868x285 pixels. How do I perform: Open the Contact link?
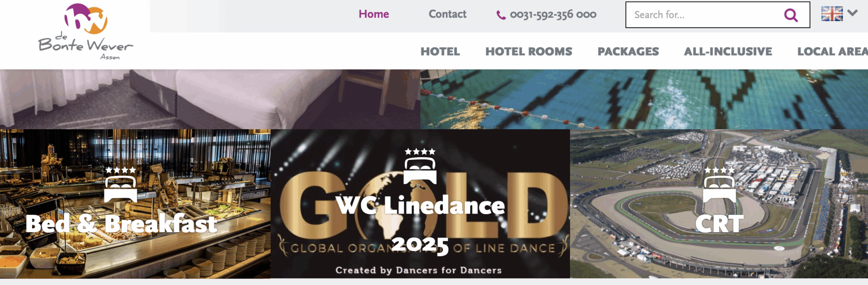pyautogui.click(x=447, y=14)
